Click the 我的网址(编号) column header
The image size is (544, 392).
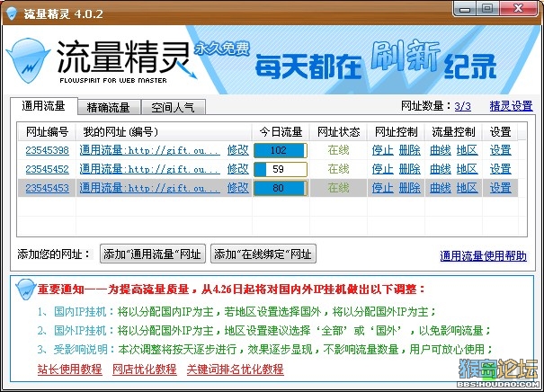coord(165,132)
